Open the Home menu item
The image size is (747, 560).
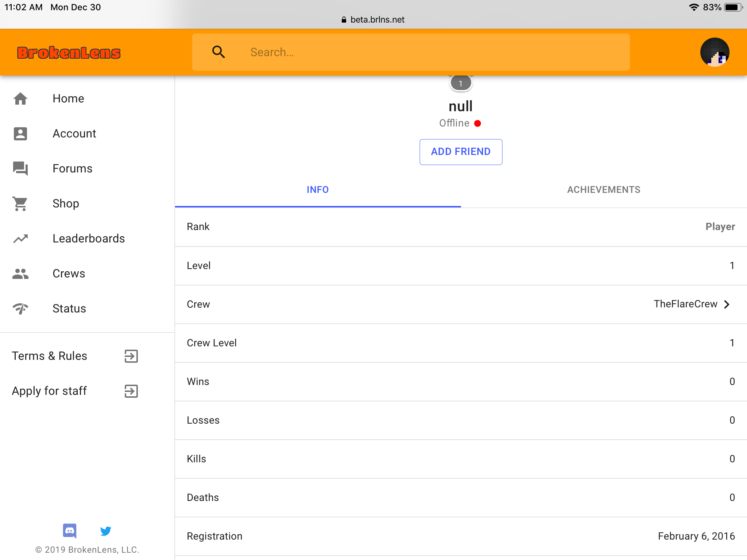click(87, 98)
